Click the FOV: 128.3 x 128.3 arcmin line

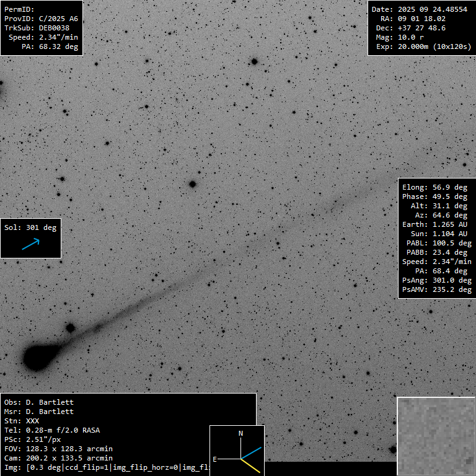58,449
